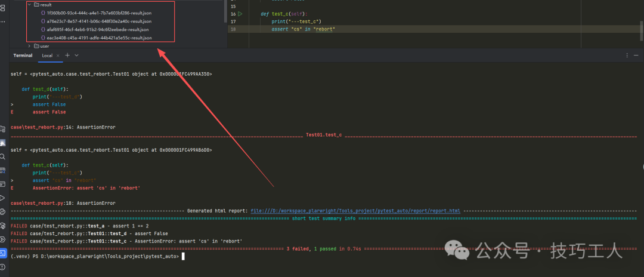Click 'def test_c(self):' in the editor
Image resolution: width=644 pixels, height=277 pixels.
click(284, 14)
